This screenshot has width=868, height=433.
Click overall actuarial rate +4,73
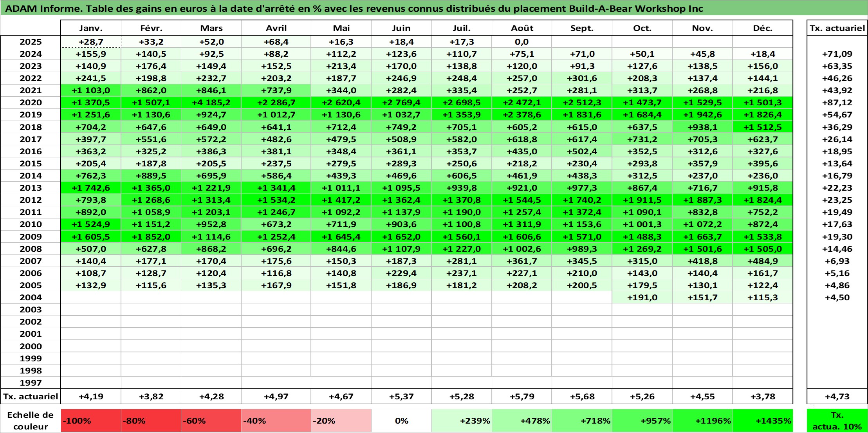tap(837, 397)
